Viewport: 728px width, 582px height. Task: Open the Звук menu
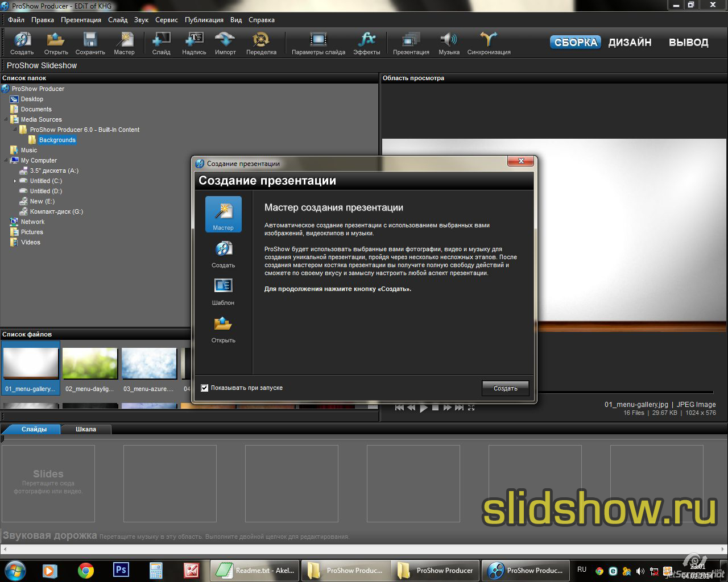pos(141,20)
